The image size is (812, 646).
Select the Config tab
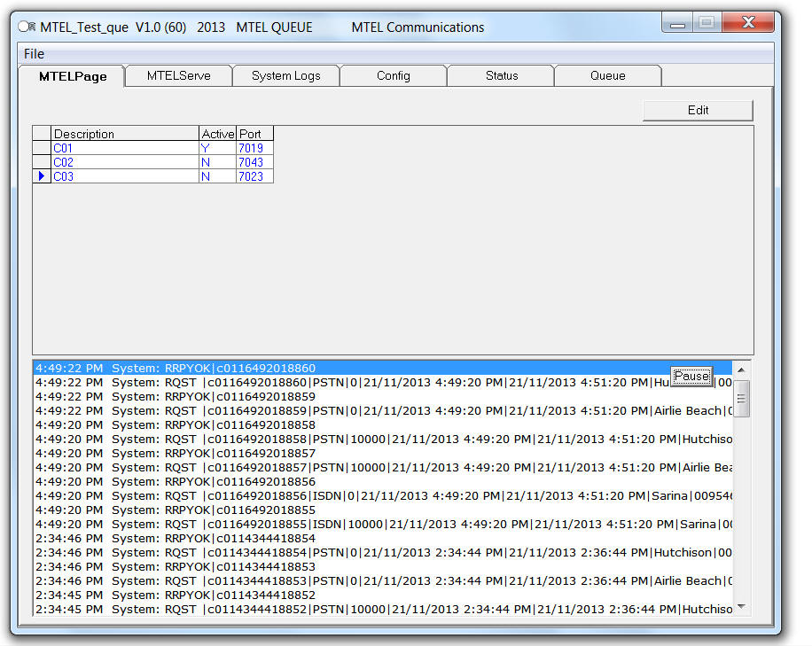tap(393, 76)
